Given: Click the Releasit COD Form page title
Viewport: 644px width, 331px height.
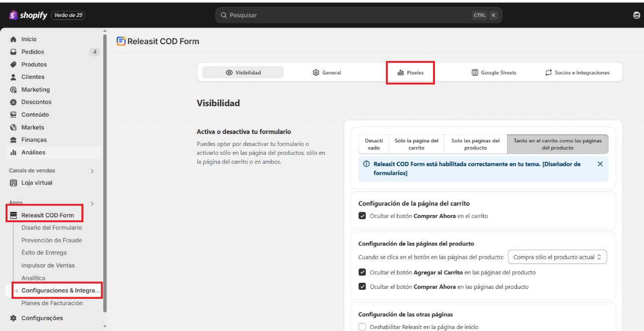Looking at the screenshot, I should click(x=163, y=41).
